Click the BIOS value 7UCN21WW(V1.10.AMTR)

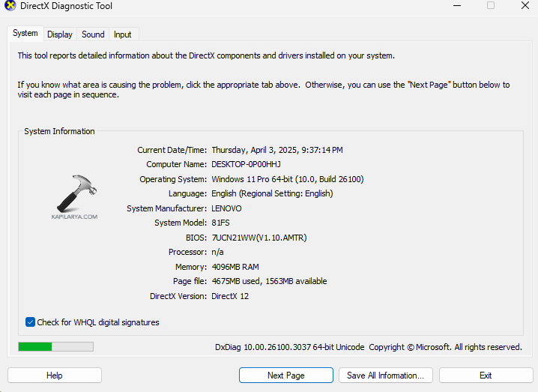click(x=259, y=238)
